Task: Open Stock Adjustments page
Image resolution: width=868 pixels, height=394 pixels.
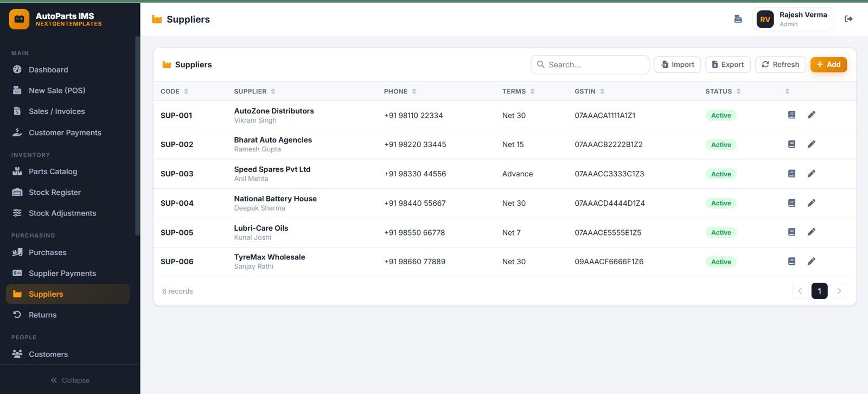Action: click(68, 213)
